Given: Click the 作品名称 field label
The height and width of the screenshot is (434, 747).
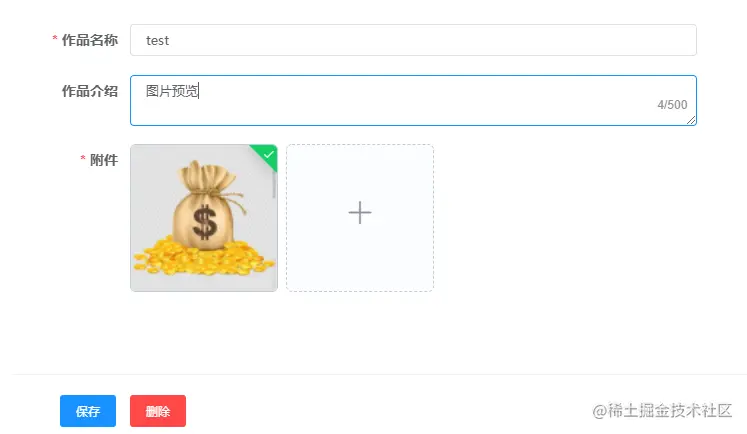Looking at the screenshot, I should coord(90,40).
